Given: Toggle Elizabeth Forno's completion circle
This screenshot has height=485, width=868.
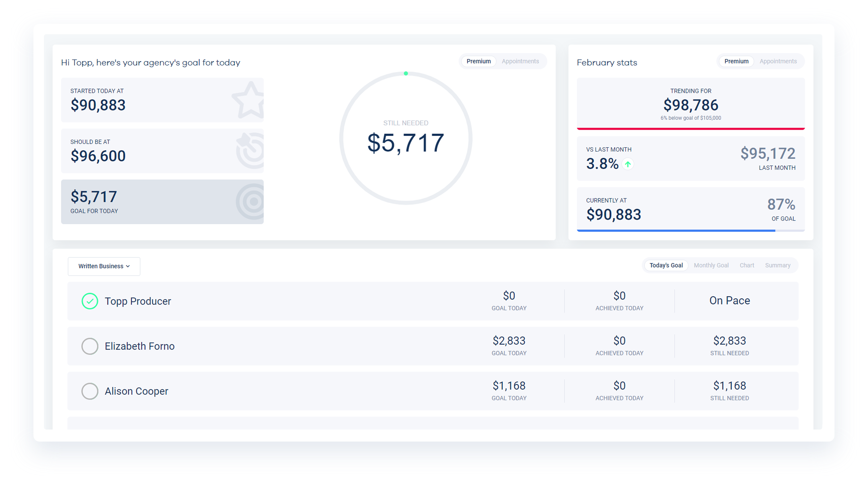Looking at the screenshot, I should pos(90,346).
